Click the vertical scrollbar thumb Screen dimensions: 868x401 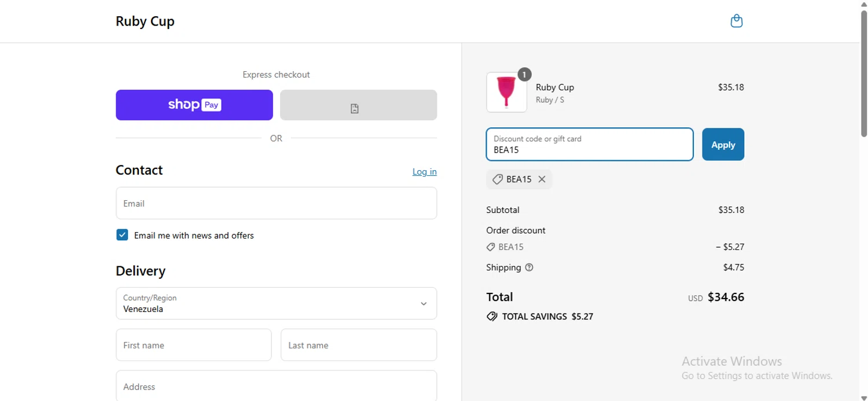(x=863, y=73)
